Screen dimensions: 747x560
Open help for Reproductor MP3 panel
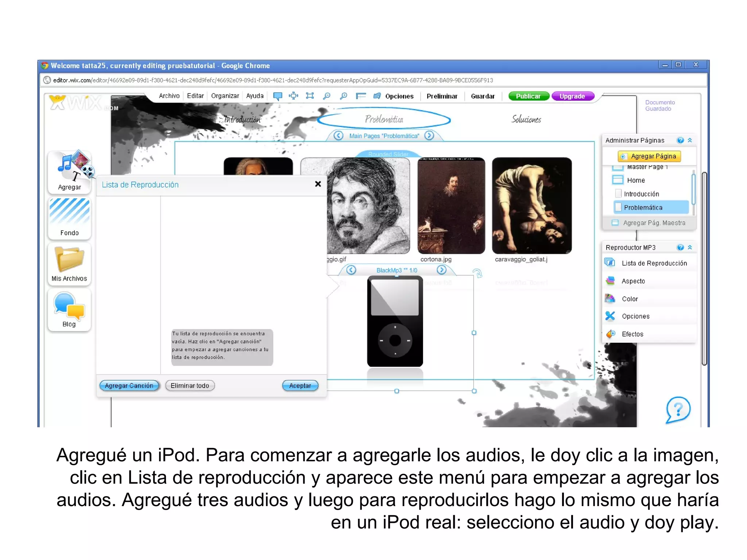point(680,248)
